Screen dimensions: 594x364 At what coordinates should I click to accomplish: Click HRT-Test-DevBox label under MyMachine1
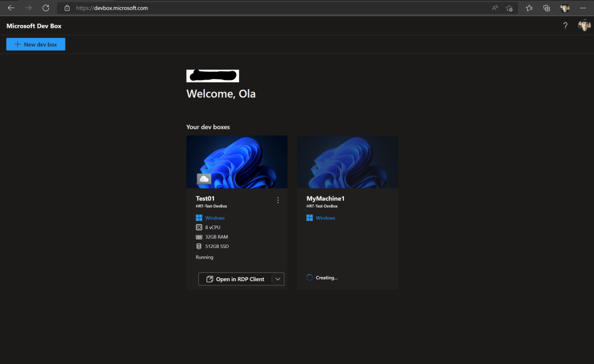(x=322, y=206)
